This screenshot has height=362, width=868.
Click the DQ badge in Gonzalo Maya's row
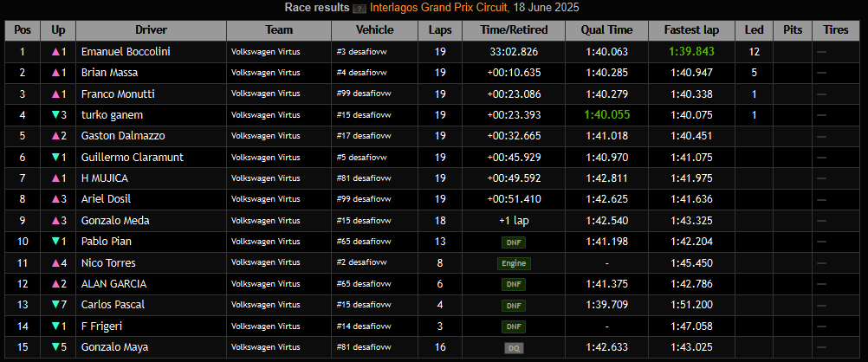pyautogui.click(x=514, y=347)
